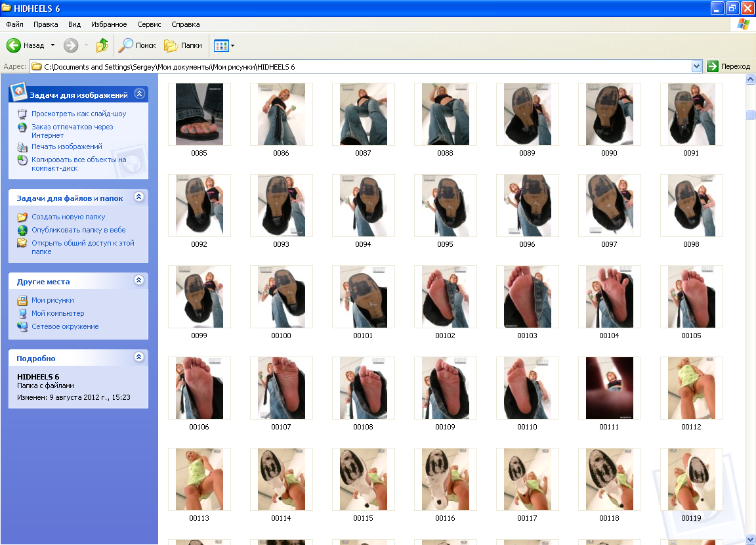Click Копировать все объекты на компакт-диск
Screen dimensions: 756x545
(79, 164)
